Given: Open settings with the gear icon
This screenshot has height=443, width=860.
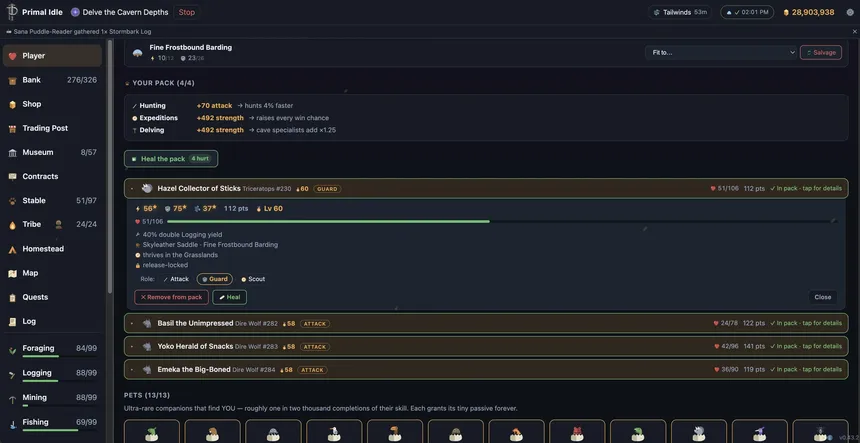Looking at the screenshot, I should tap(850, 12).
